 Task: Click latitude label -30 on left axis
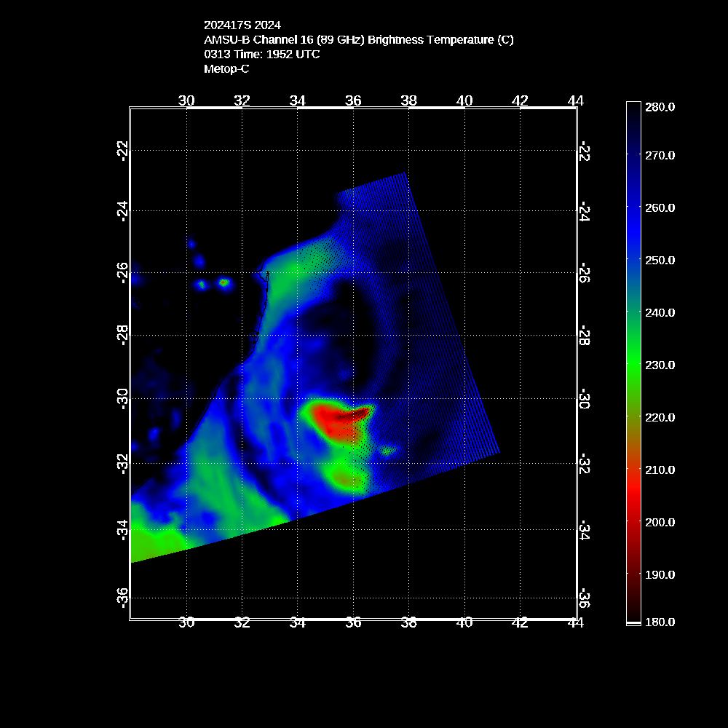point(122,399)
